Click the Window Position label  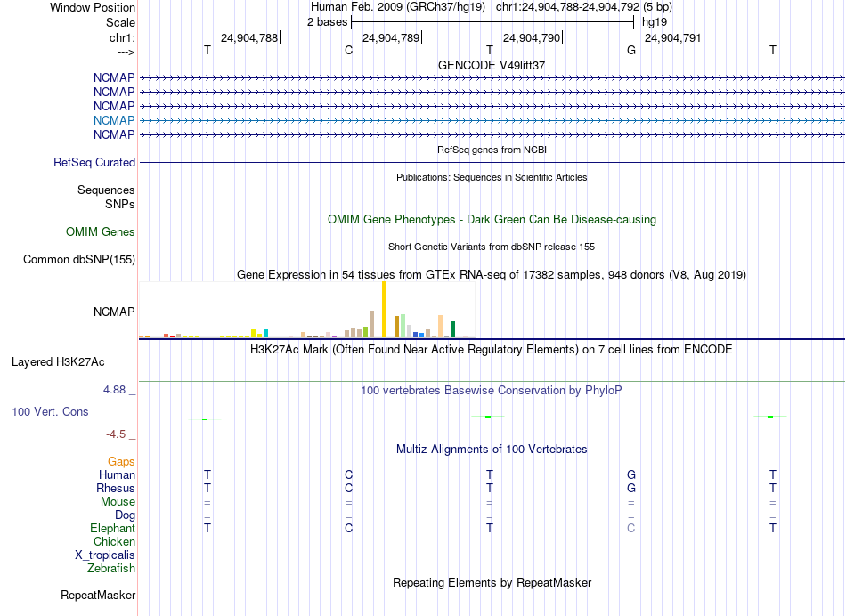(x=93, y=7)
